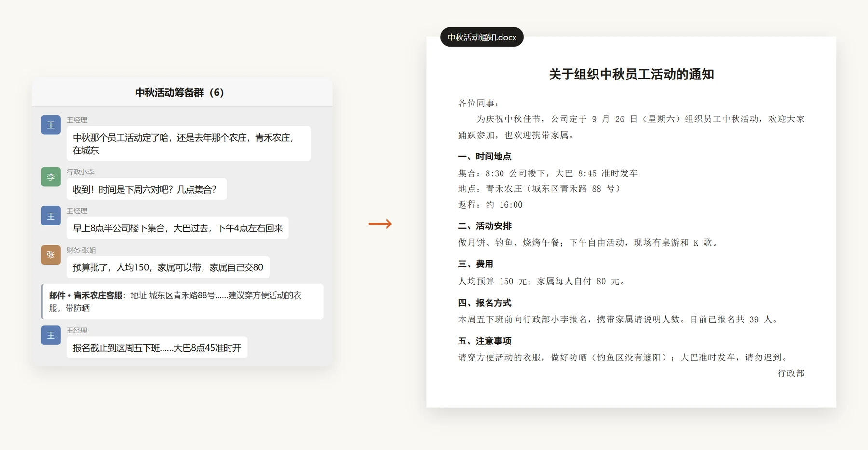
Task: Open the quoted email from 青禾农庄客服
Action: click(x=182, y=302)
